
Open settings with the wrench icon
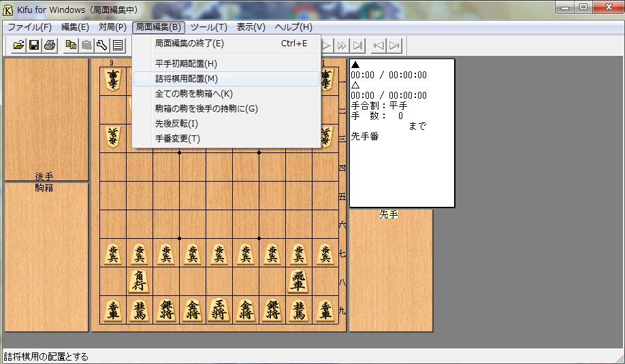pyautogui.click(x=102, y=46)
